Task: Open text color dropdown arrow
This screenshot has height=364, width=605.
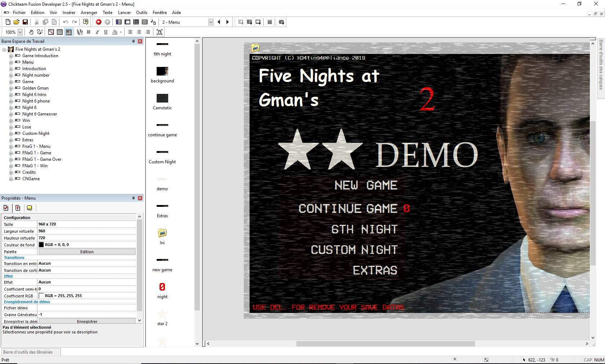Action: (x=121, y=32)
